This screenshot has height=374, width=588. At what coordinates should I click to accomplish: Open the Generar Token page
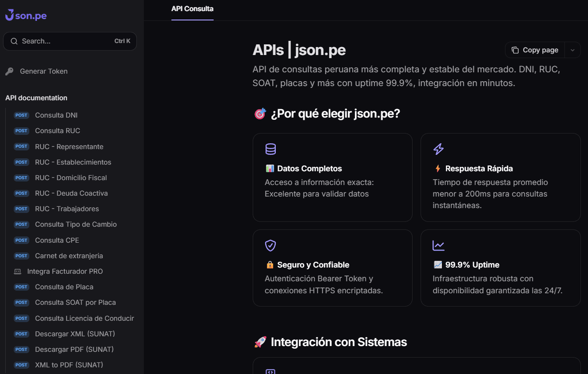43,71
